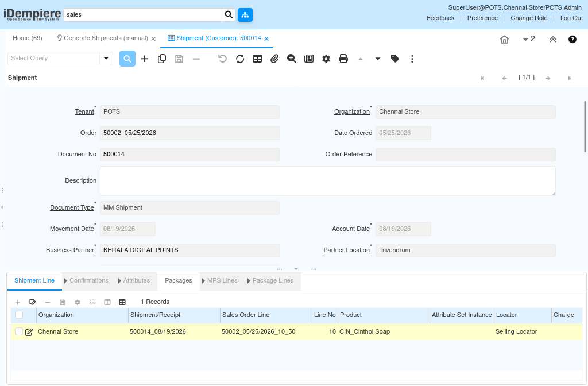Click the Change Role link

click(529, 18)
